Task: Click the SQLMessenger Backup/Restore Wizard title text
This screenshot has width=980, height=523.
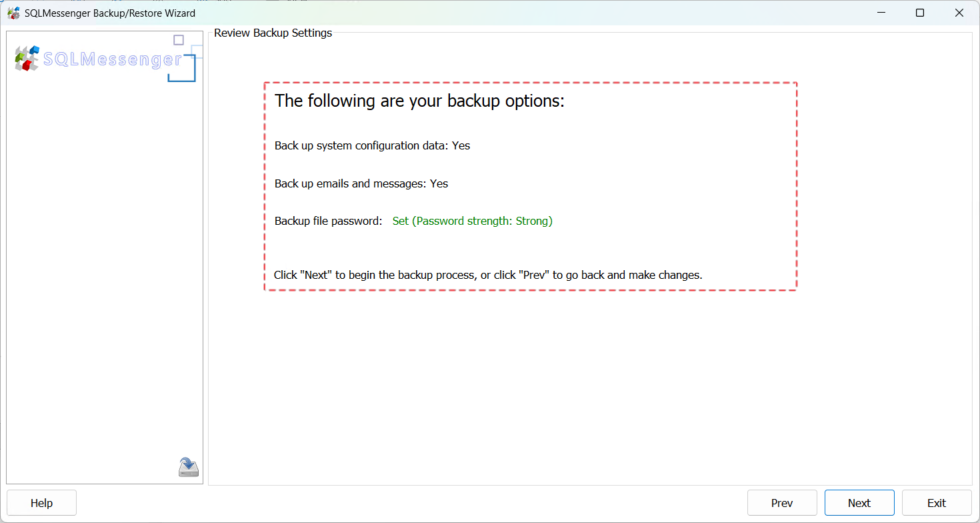Action: 110,13
